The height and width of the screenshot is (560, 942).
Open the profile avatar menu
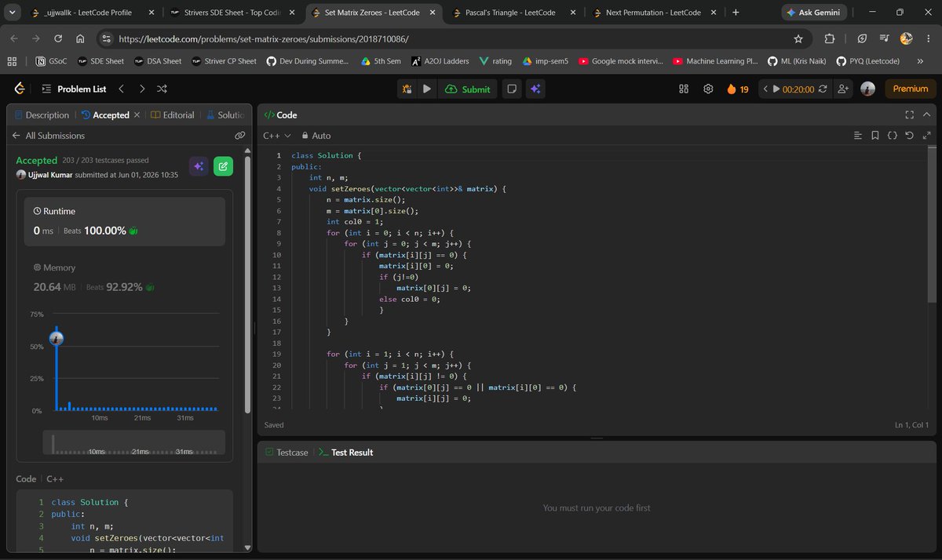pos(867,89)
